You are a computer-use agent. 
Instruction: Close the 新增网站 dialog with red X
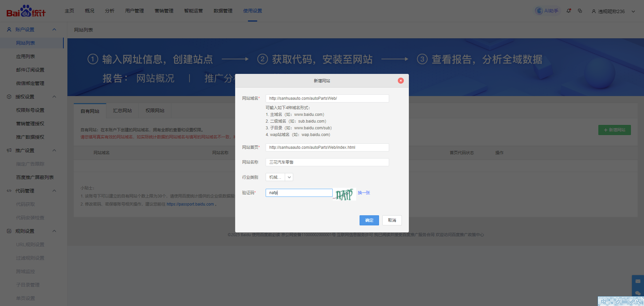400,81
